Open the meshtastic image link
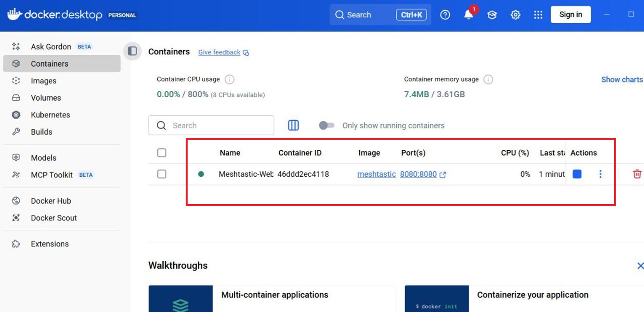Screen dimensions: 644x312 [x=376, y=174]
